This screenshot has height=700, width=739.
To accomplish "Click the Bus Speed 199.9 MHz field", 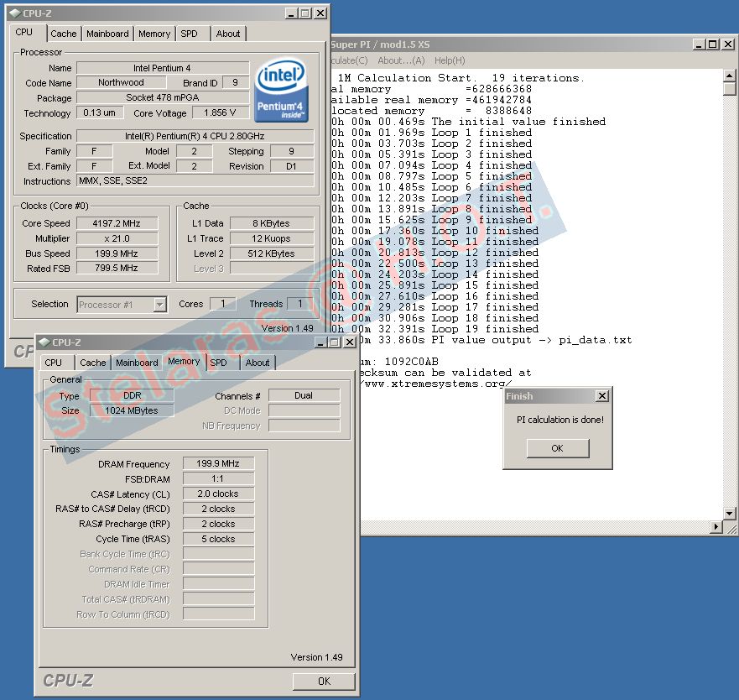I will pyautogui.click(x=117, y=253).
